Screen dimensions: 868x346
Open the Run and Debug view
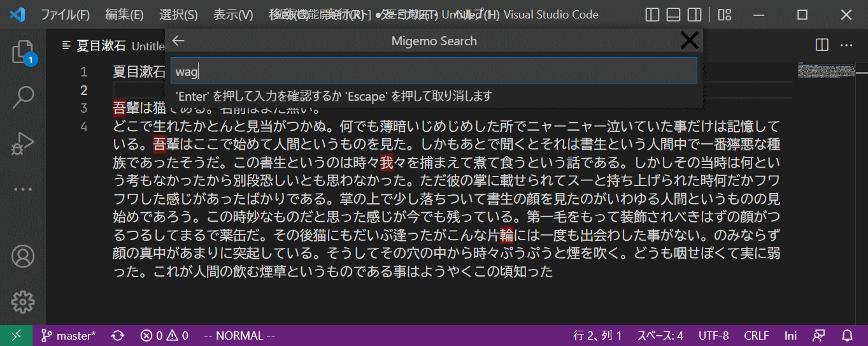23,143
